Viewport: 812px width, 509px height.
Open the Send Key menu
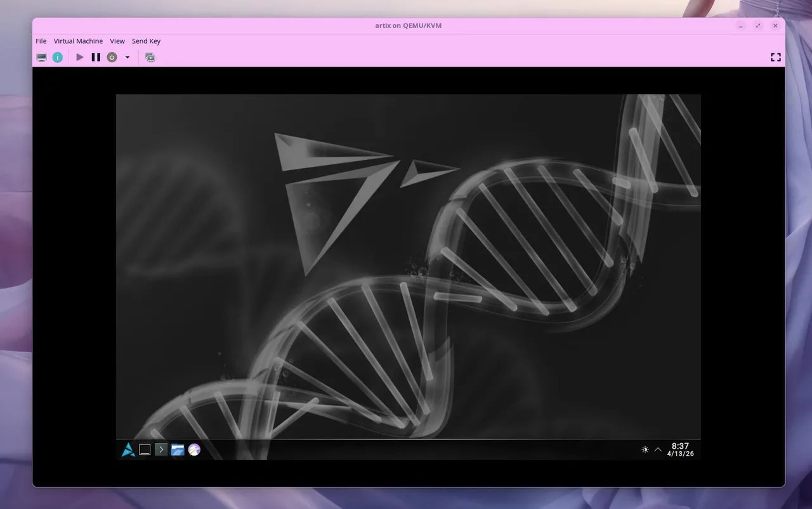point(146,41)
